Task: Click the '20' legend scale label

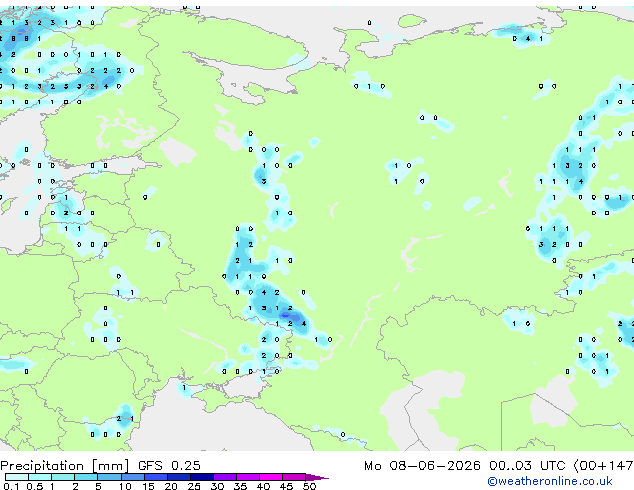Action: pos(171,486)
